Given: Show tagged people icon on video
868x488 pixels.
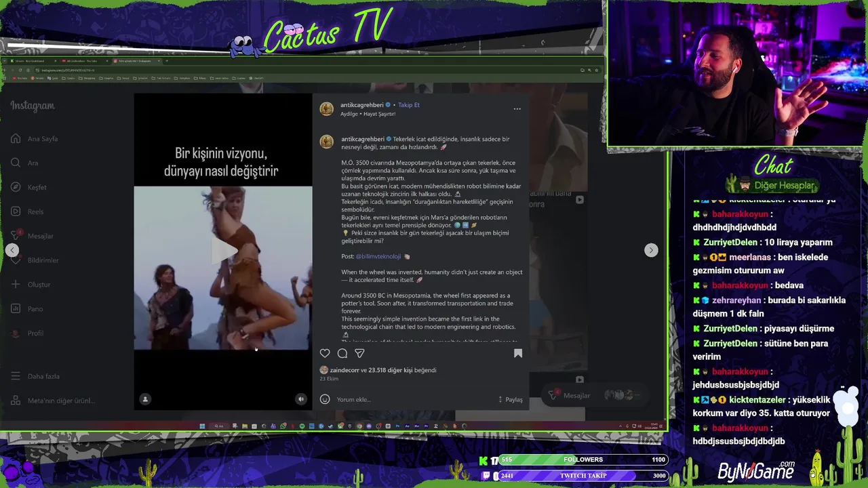Looking at the screenshot, I should [x=145, y=399].
